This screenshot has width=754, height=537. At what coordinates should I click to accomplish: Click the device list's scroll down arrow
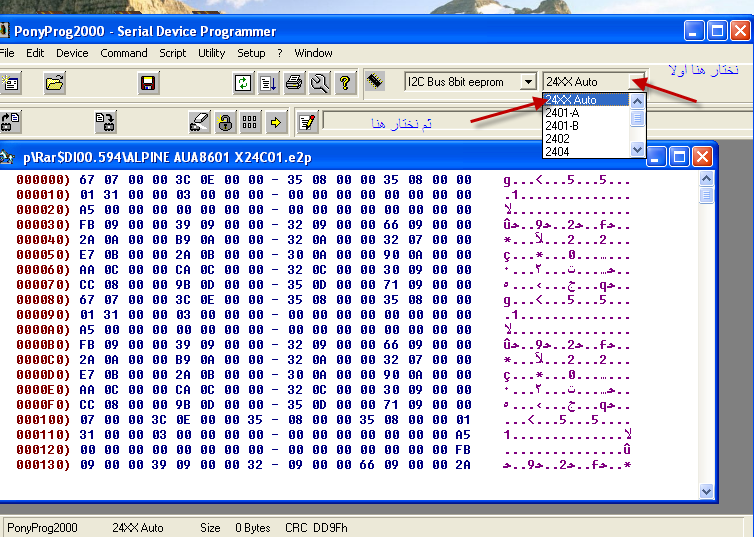pos(637,150)
